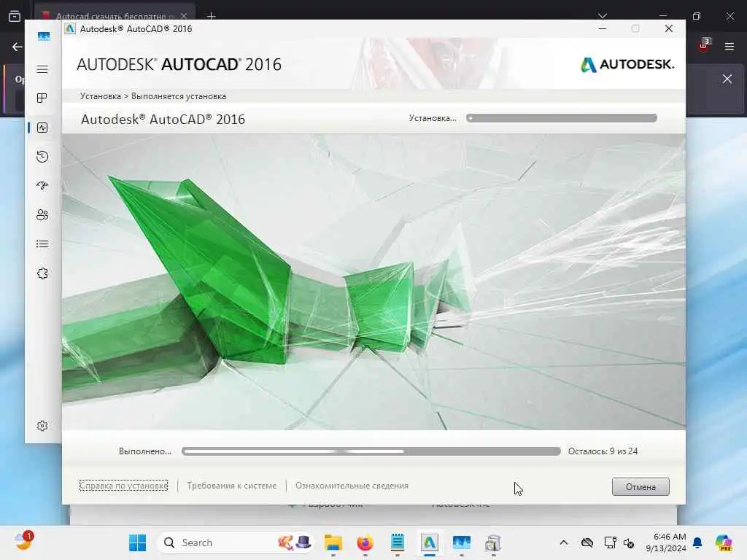Image resolution: width=747 pixels, height=560 pixels.
Task: Click Осталось: 9 из 24 text
Action: pyautogui.click(x=603, y=451)
